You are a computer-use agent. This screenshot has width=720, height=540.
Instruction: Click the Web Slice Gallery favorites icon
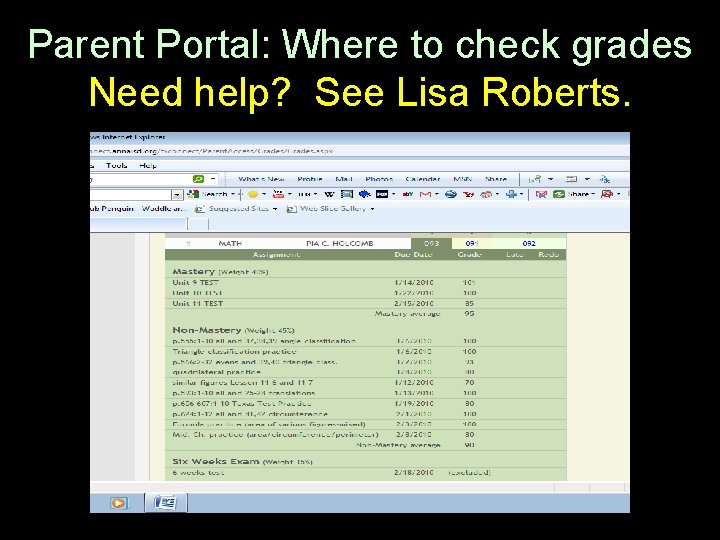[x=291, y=209]
